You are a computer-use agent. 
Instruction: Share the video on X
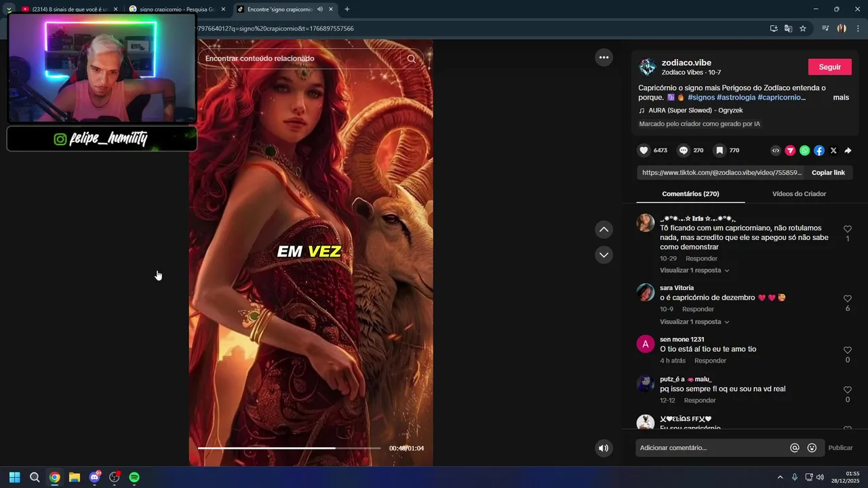point(833,150)
